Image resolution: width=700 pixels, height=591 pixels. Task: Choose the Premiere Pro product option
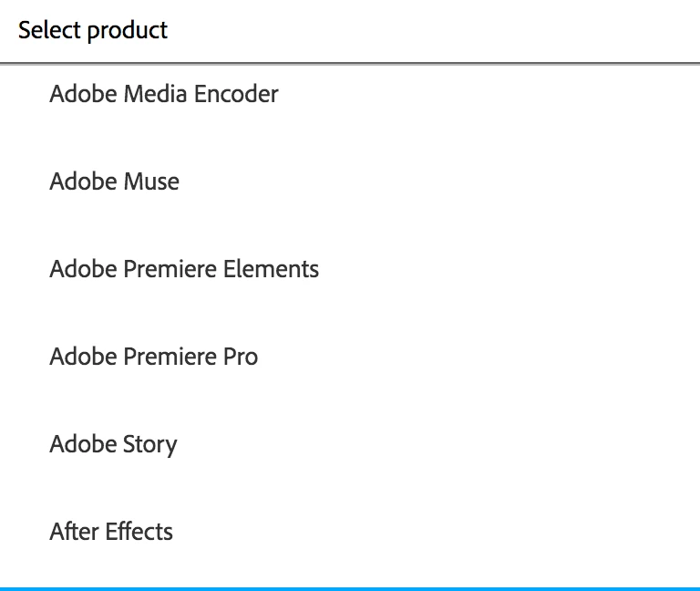click(154, 357)
